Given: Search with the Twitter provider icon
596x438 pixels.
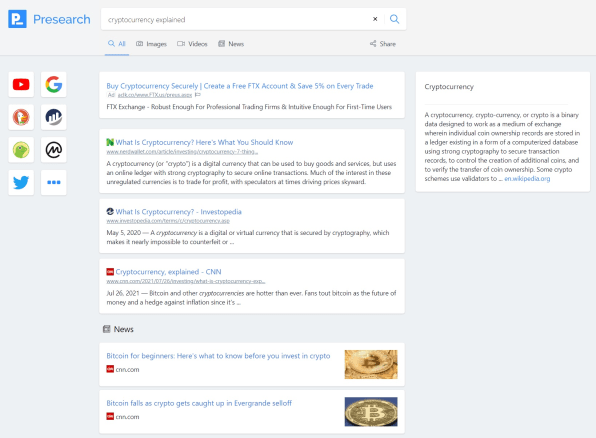Looking at the screenshot, I should [x=21, y=182].
